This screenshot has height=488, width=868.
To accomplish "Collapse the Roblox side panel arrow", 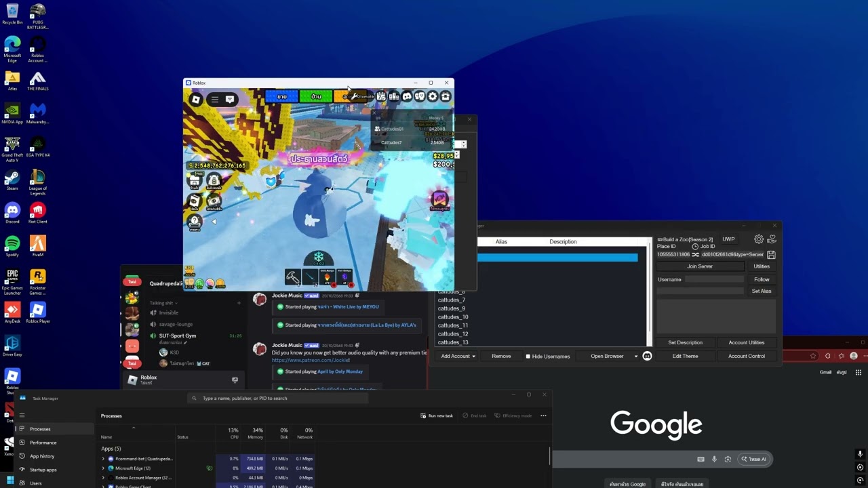I will click(214, 222).
